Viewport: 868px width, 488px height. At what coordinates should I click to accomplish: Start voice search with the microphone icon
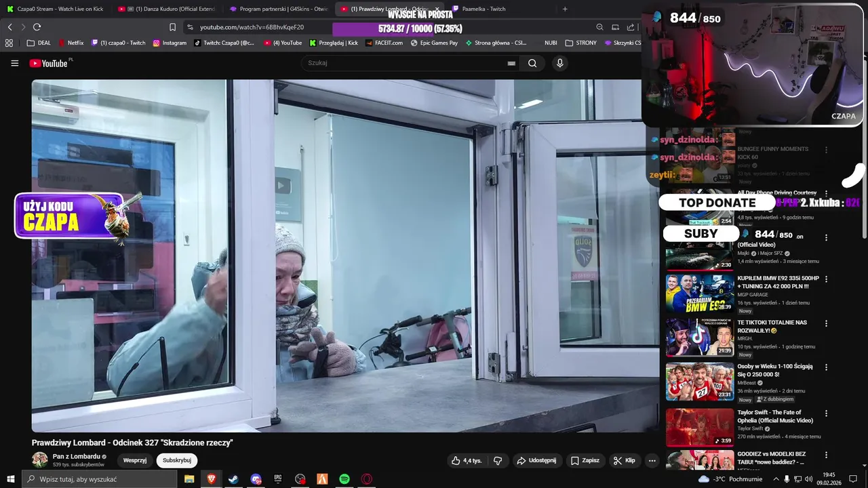(559, 63)
